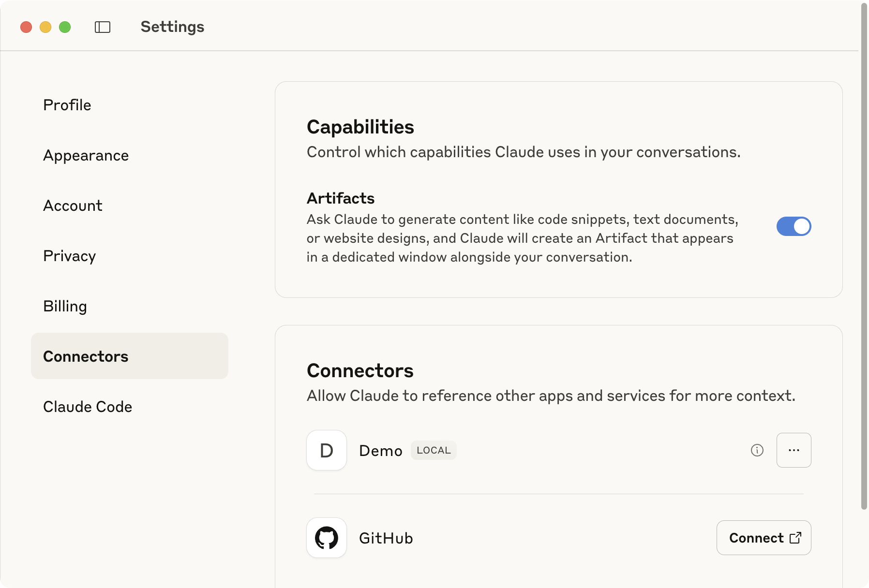The height and width of the screenshot is (588, 869).
Task: Click the red close window button
Action: click(26, 27)
